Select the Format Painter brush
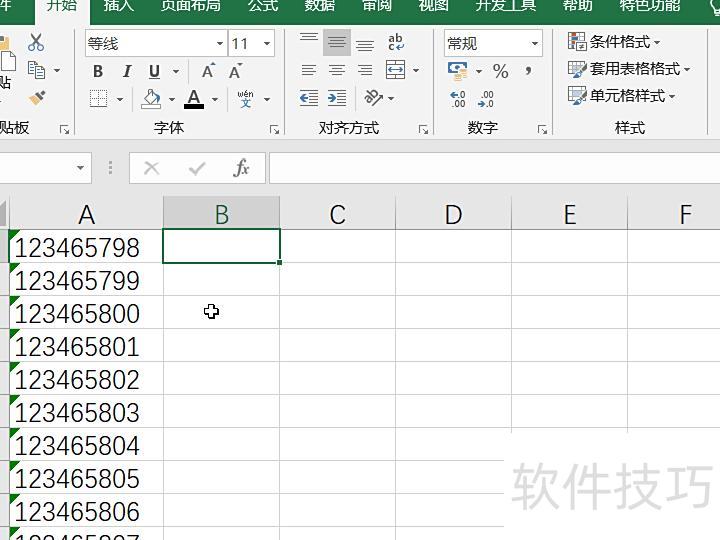Screen dimensions: 720x540 pyautogui.click(x=37, y=98)
